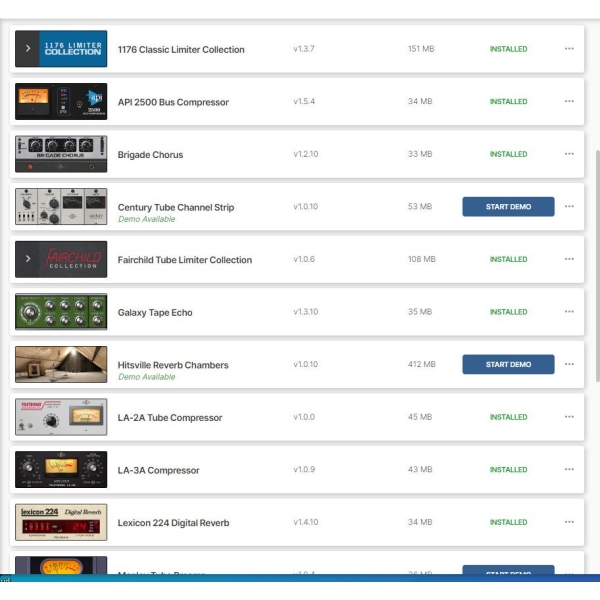Click the 412 MB size of Hitsville Reverb

(x=422, y=364)
